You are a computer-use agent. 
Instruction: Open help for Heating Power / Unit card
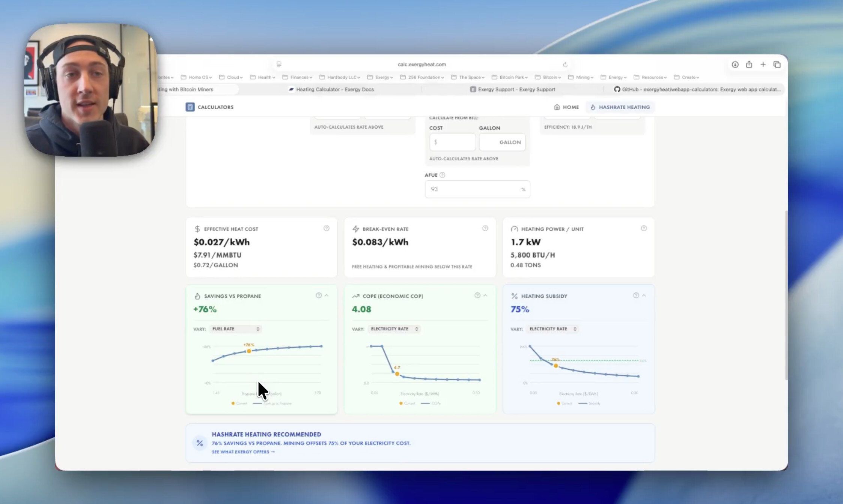(x=644, y=228)
